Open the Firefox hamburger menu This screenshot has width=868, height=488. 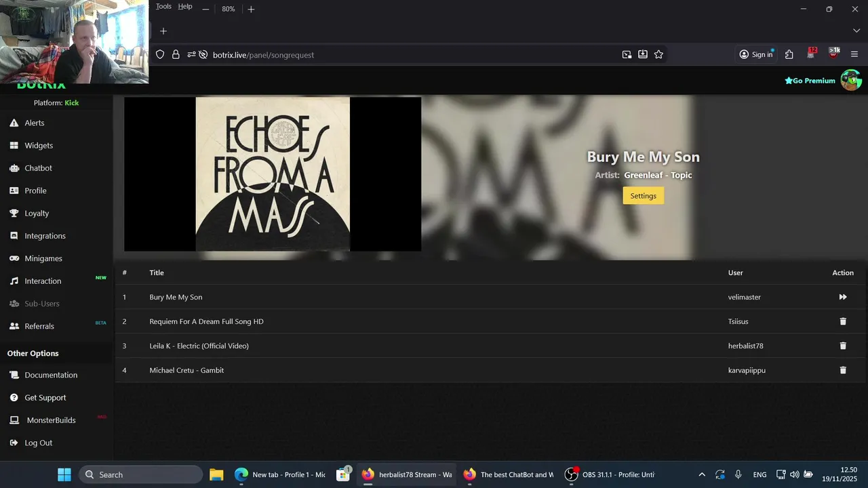pos(854,55)
